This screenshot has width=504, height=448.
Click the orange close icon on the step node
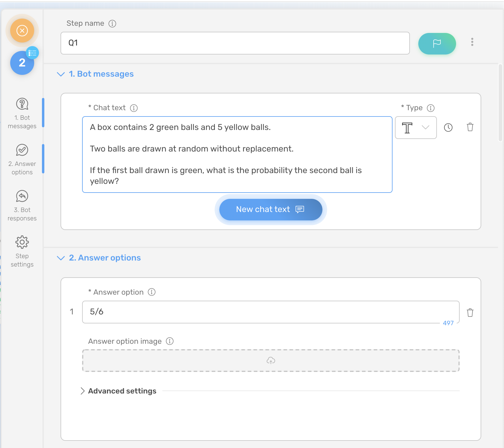pos(22,30)
